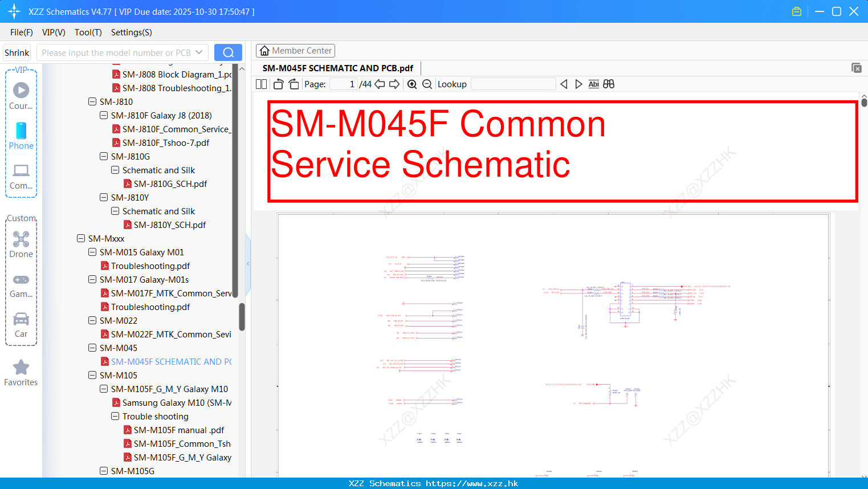Click the binoculars search icon
The image size is (868, 489).
pos(609,84)
